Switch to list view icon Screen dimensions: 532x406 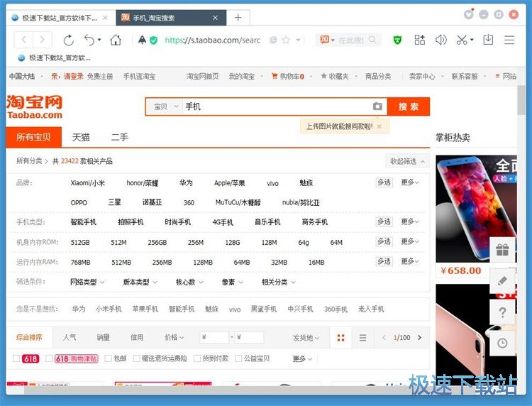coord(362,337)
